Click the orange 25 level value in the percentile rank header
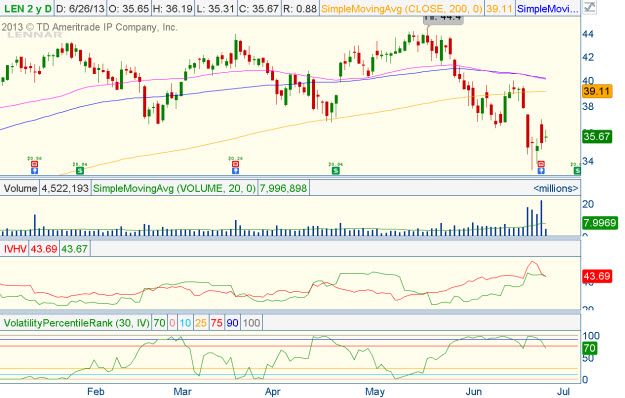This screenshot has height=398, width=625. (201, 323)
